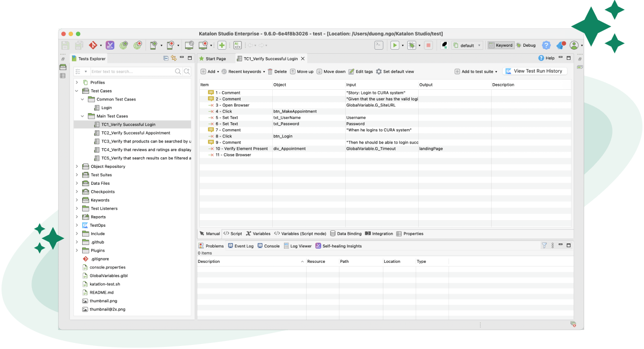The height and width of the screenshot is (349, 644).
Task: Click the Move up button
Action: pos(302,72)
